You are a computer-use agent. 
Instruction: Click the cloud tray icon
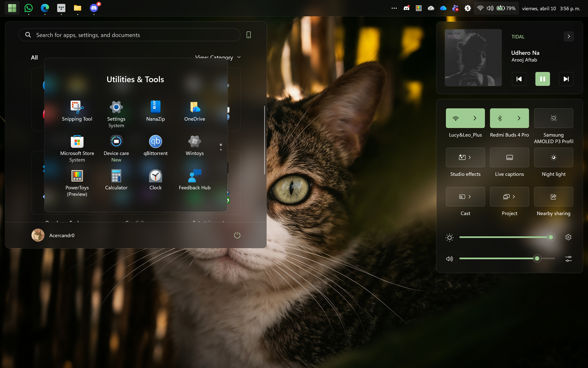tap(431, 8)
